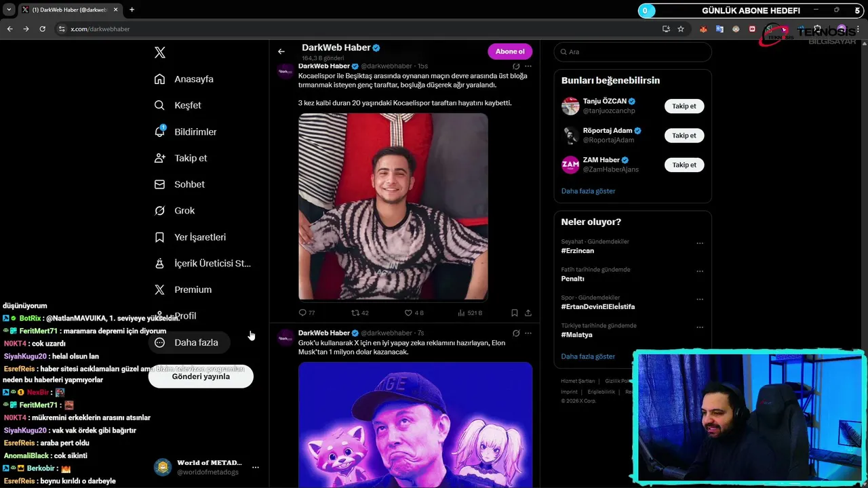Click Grok icon on Elon Musk post
This screenshot has width=868, height=488.
[516, 333]
